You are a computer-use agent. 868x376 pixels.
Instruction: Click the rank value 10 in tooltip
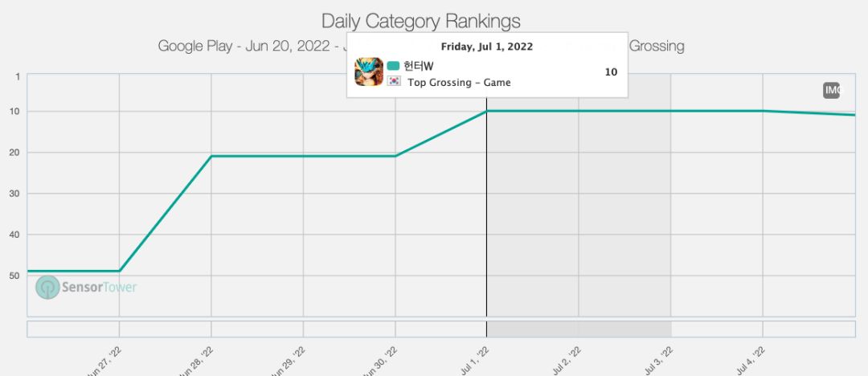[x=611, y=72]
